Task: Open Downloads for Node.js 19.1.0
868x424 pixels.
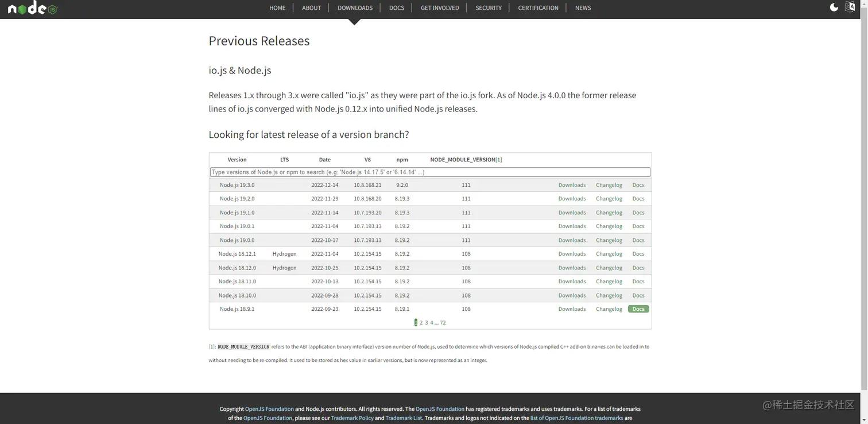Action: point(572,213)
